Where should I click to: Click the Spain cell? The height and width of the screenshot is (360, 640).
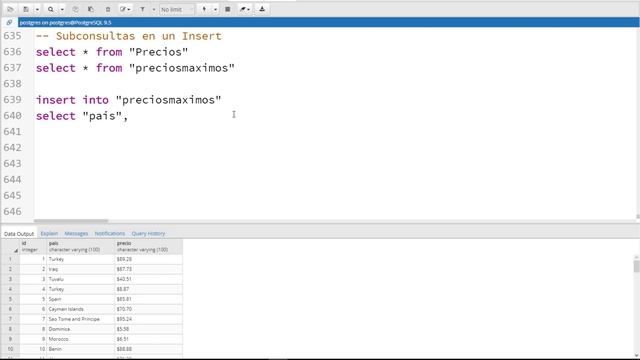point(80,299)
